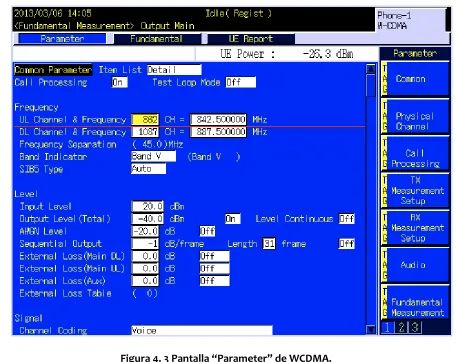Viewport: 456px width, 362px height.
Task: Open the Item List Detail field
Action: 174,70
